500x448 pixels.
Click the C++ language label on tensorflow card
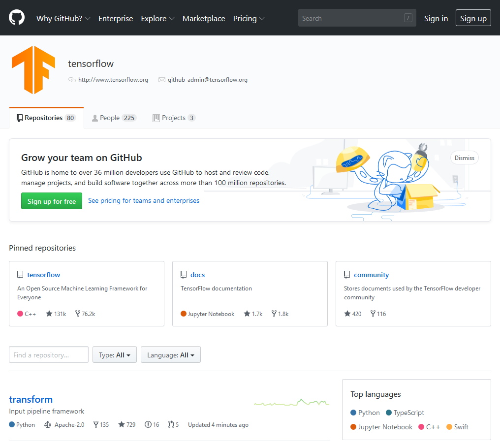click(31, 314)
